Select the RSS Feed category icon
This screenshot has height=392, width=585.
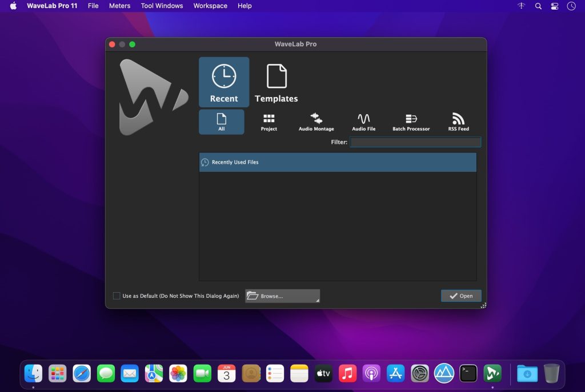pos(458,121)
